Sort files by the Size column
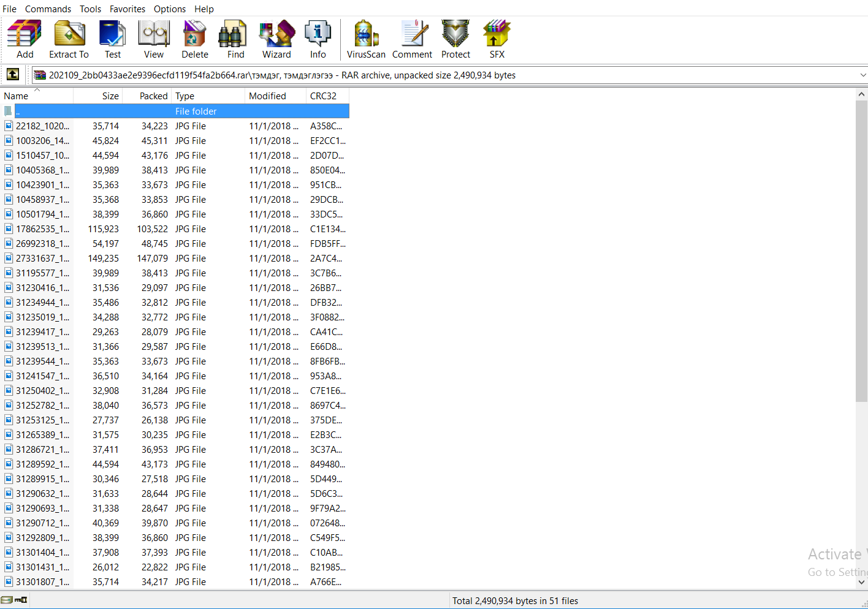This screenshot has width=868, height=609. pyautogui.click(x=110, y=96)
